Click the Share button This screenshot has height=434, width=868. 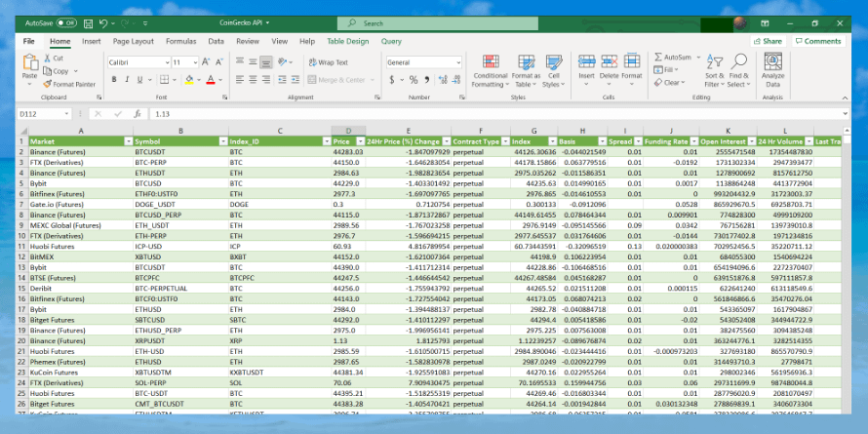768,42
